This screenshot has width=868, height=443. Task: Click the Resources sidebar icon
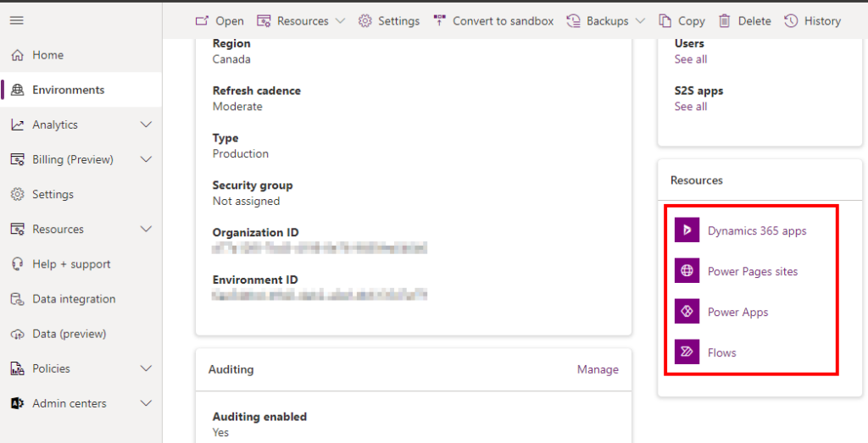point(18,230)
